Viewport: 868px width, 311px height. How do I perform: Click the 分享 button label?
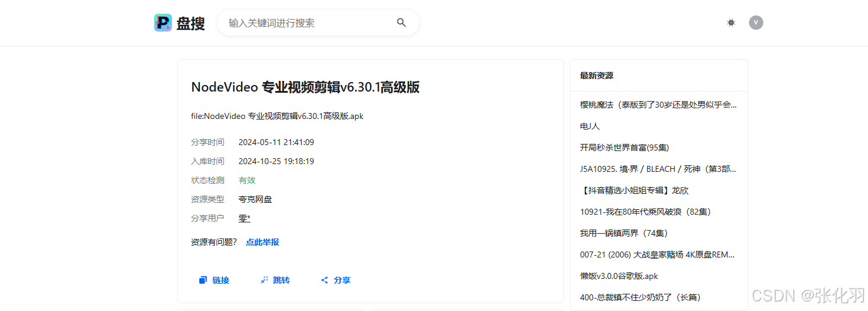point(342,280)
